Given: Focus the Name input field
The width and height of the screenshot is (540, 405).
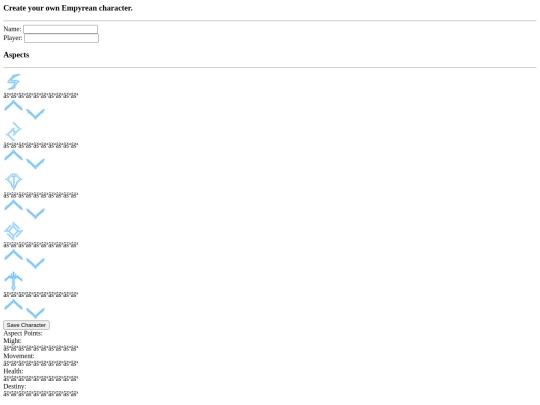Looking at the screenshot, I should click(61, 29).
